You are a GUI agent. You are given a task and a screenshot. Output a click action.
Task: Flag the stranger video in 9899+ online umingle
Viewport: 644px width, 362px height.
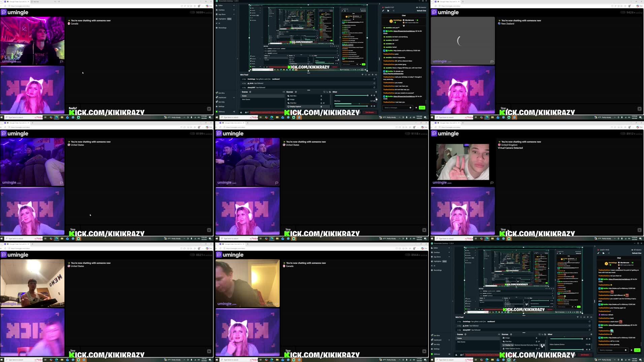(x=61, y=62)
